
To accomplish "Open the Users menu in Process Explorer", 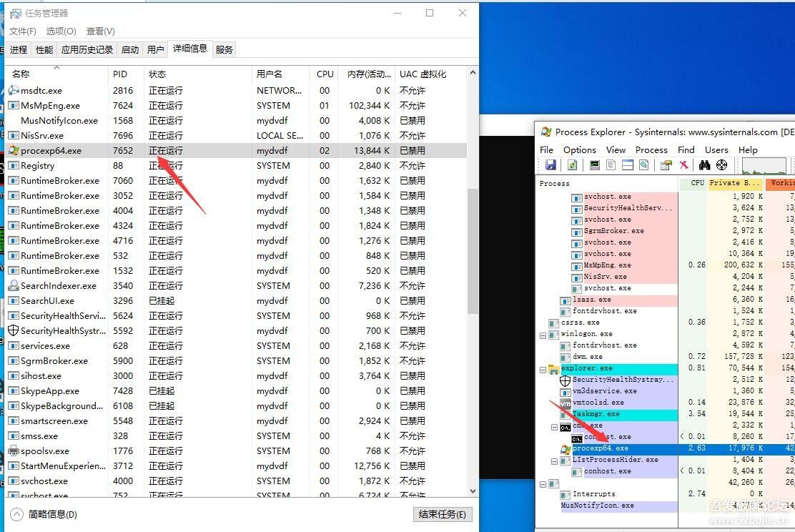I will point(716,150).
